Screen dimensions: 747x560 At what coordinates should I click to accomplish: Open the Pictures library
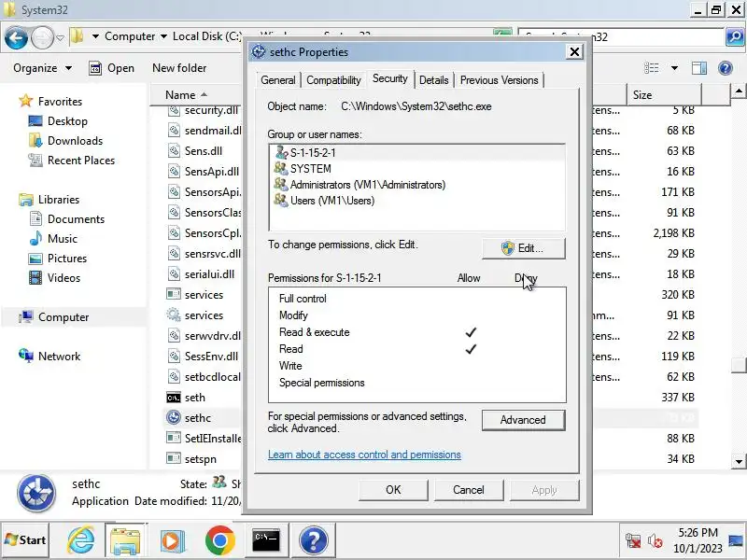[x=66, y=259]
